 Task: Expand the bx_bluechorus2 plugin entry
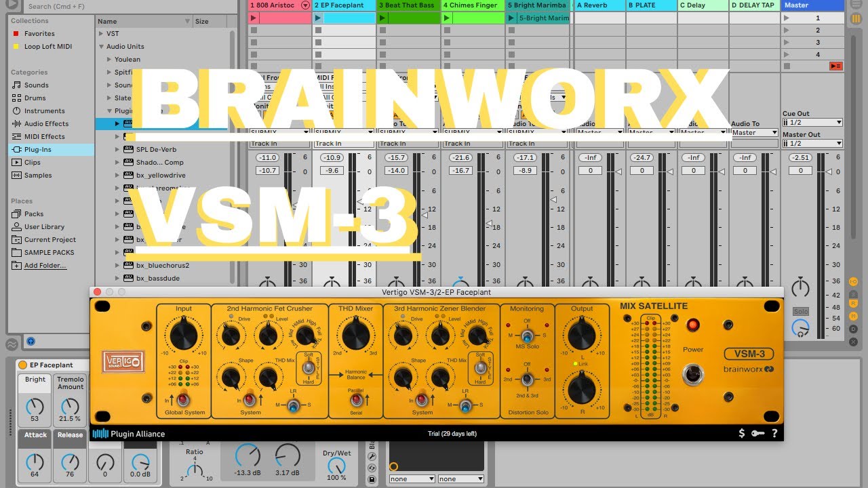click(117, 266)
